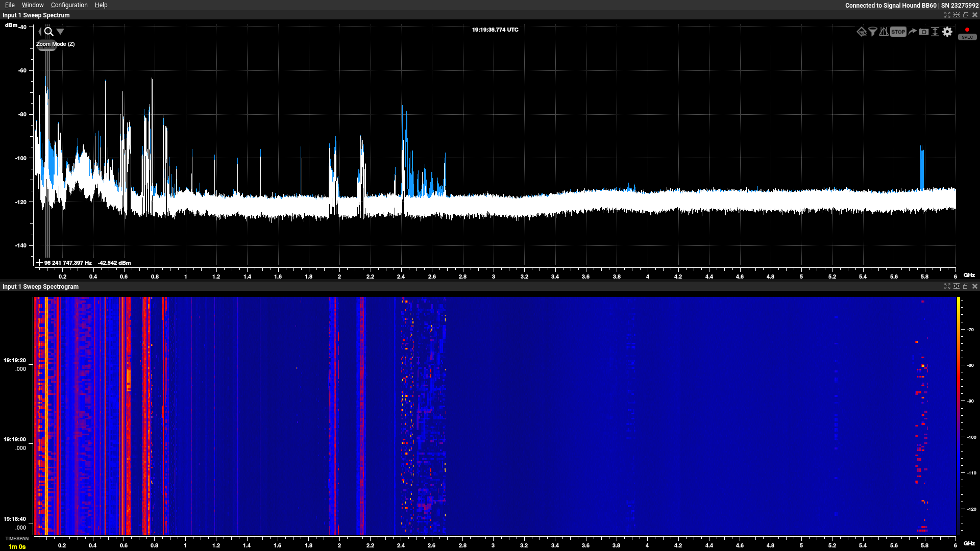Expand the dropdown triangle beside the magnifier
Viewport: 980px width, 551px height.
[x=60, y=32]
